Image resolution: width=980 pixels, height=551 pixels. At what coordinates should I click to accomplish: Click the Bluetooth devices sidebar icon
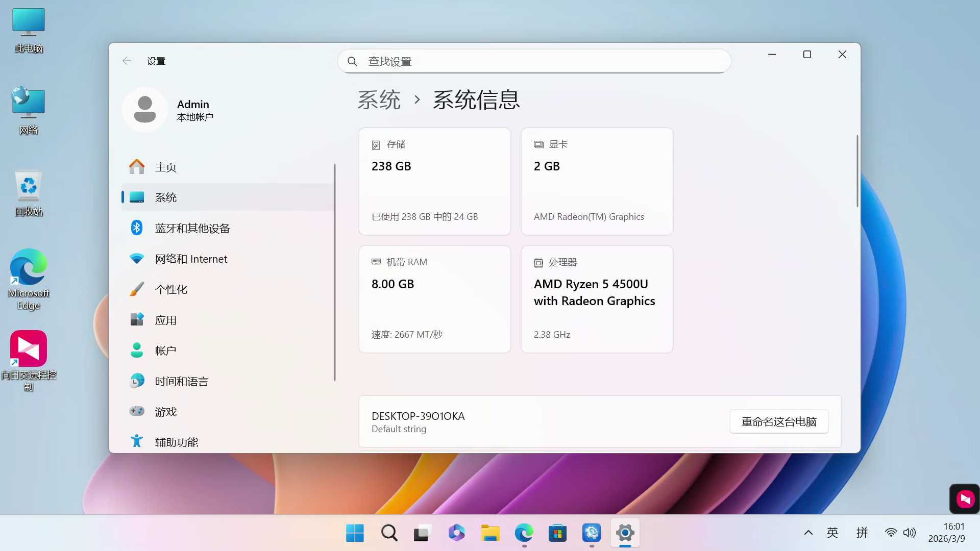click(136, 228)
